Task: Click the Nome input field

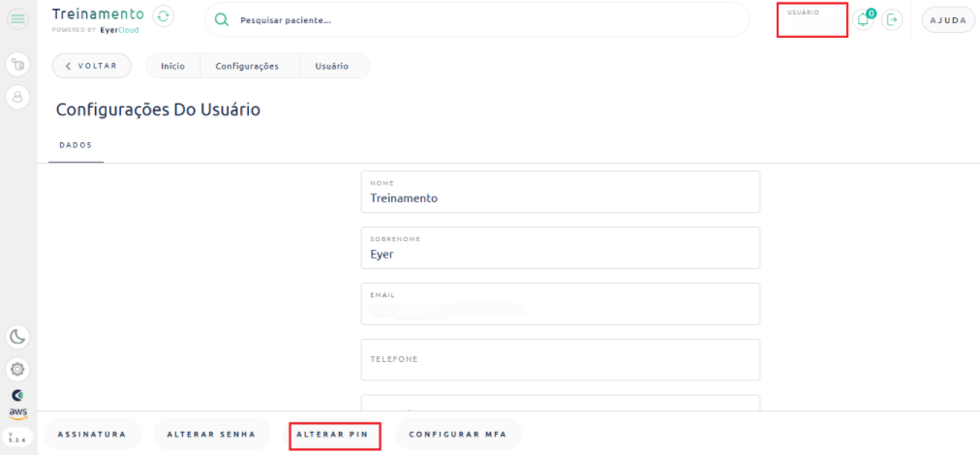Action: coord(560,198)
